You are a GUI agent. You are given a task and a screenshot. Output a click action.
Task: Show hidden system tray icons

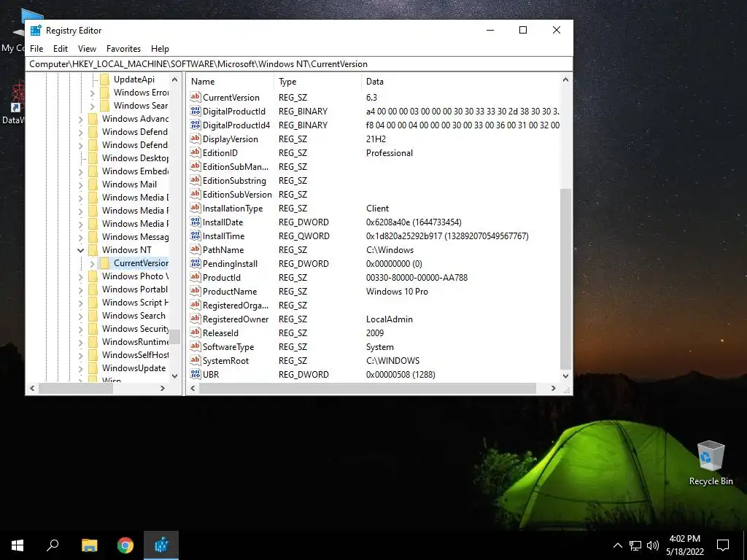click(x=617, y=545)
